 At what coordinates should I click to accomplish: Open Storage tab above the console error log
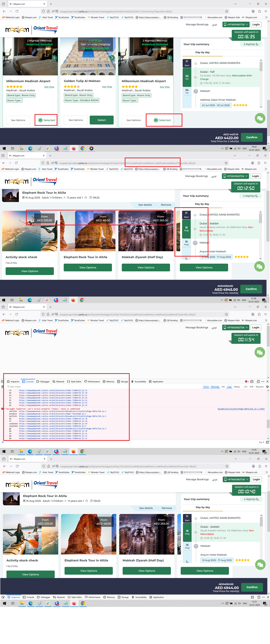[122, 382]
